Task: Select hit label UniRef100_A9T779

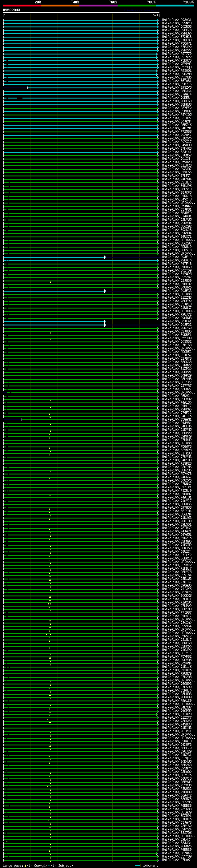Action: tap(177, 54)
